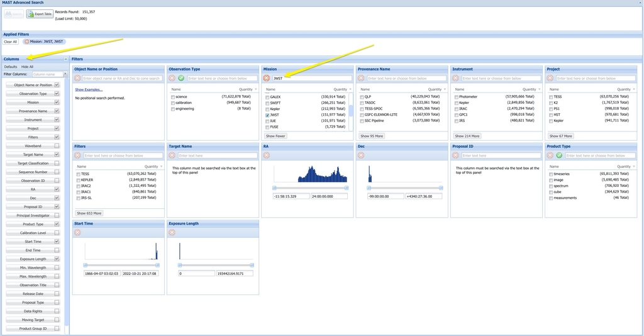Focus the Mission text field containing JWST
This screenshot has width=644, height=336.
click(312, 78)
